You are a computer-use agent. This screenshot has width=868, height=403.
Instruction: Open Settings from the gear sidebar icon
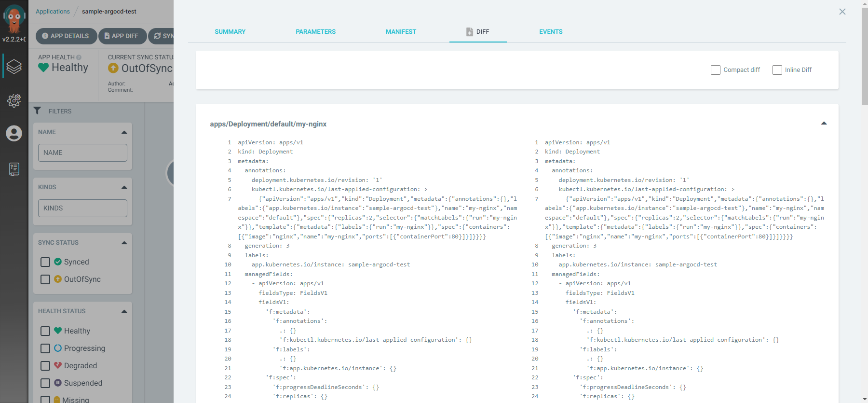click(14, 100)
